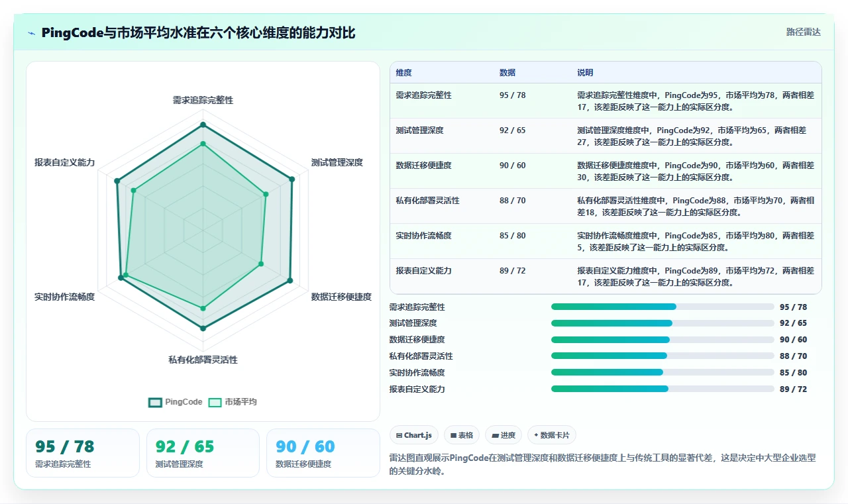Click PingCode data point on 测试管理深度 axis
Image resolution: width=848 pixels, height=504 pixels.
pyautogui.click(x=291, y=179)
